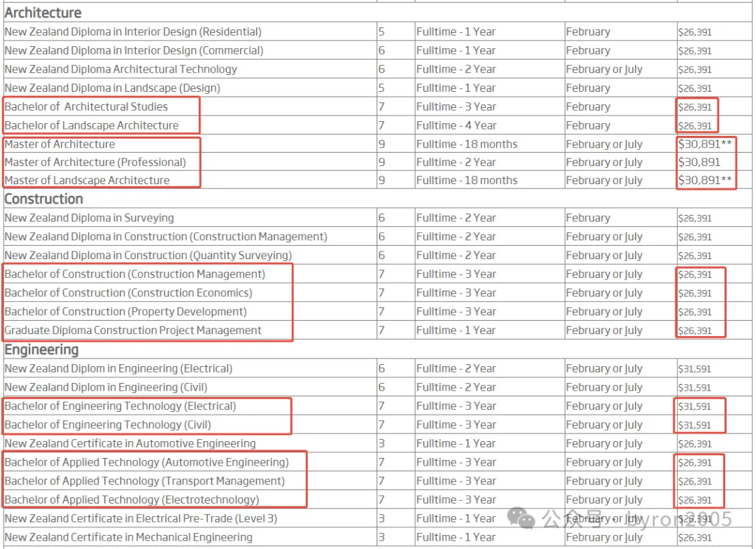Click the WeChat official account watermark icon
The image size is (756, 549).
521,519
